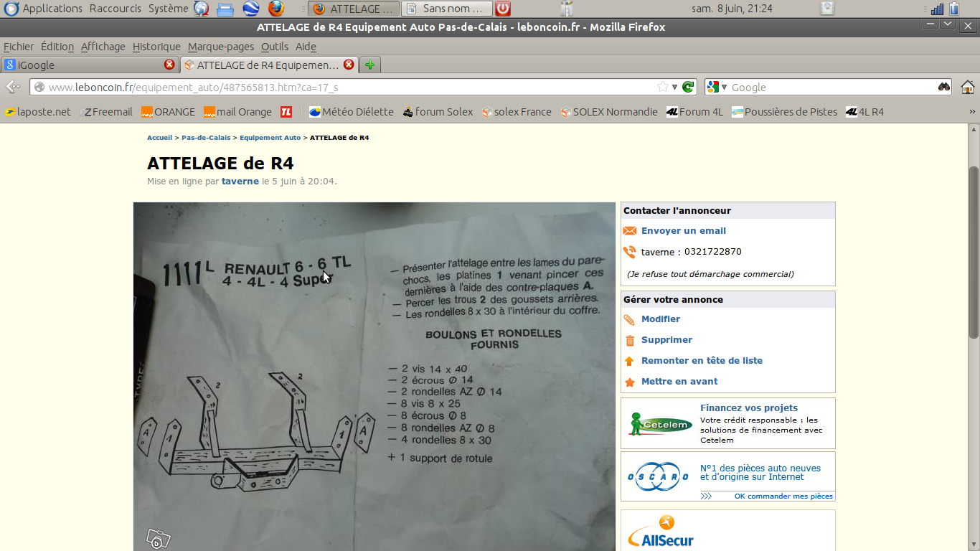The width and height of the screenshot is (980, 551).
Task: Open the file manager icon in top panel
Action: pyautogui.click(x=225, y=9)
